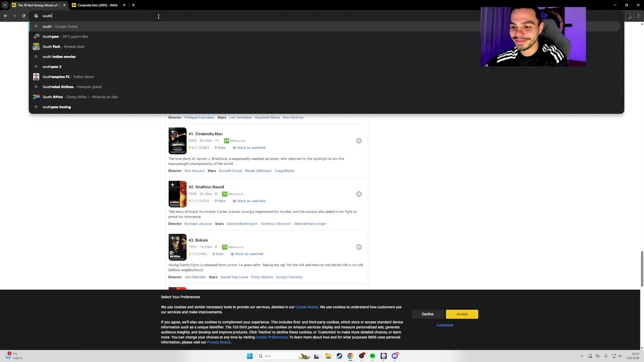Accept cookies with the yellow Accept button
This screenshot has width=644, height=362.
pos(462,314)
